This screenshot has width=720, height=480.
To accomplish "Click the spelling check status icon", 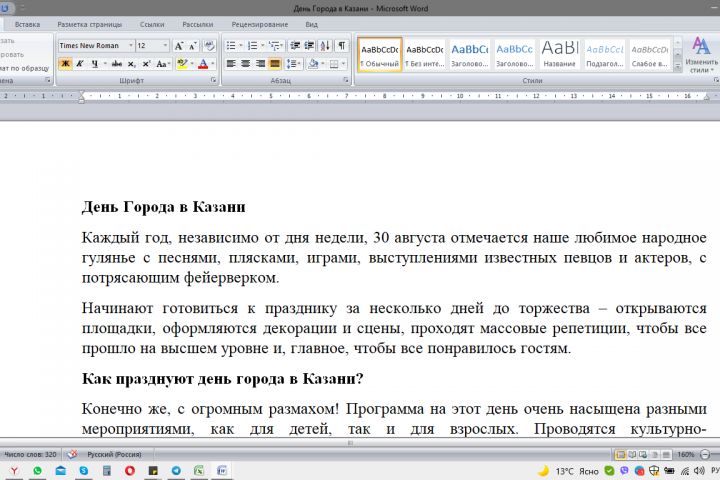I will tap(72, 454).
